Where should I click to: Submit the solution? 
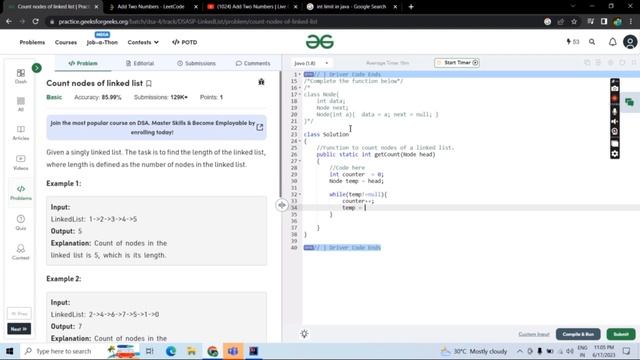click(621, 334)
